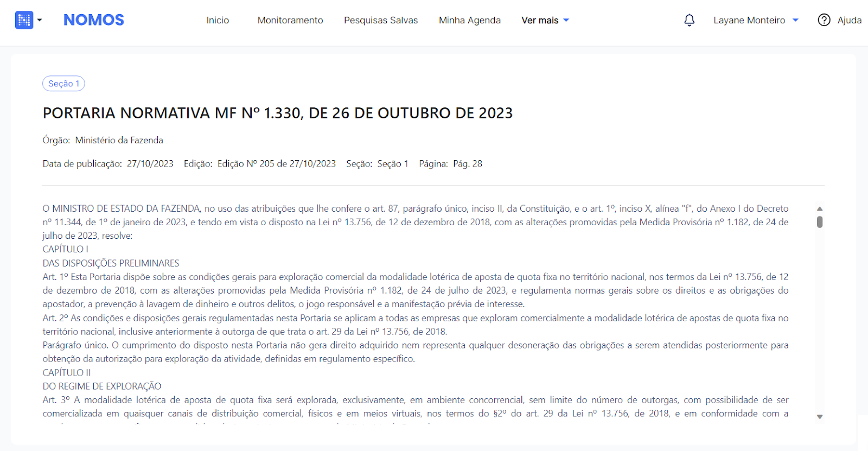Go to the Inicio page
Viewport: 868px width, 451px height.
218,20
